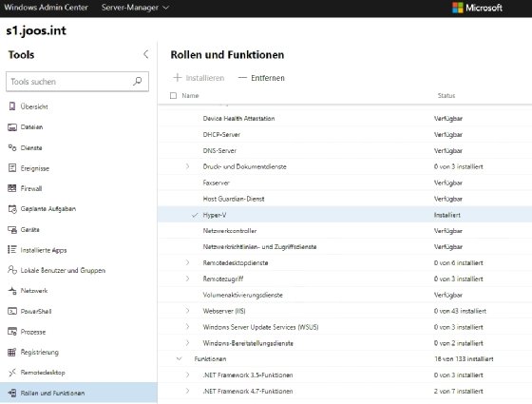Collapse the Tools sidebar panel
This screenshot has width=532, height=404.
click(x=146, y=54)
